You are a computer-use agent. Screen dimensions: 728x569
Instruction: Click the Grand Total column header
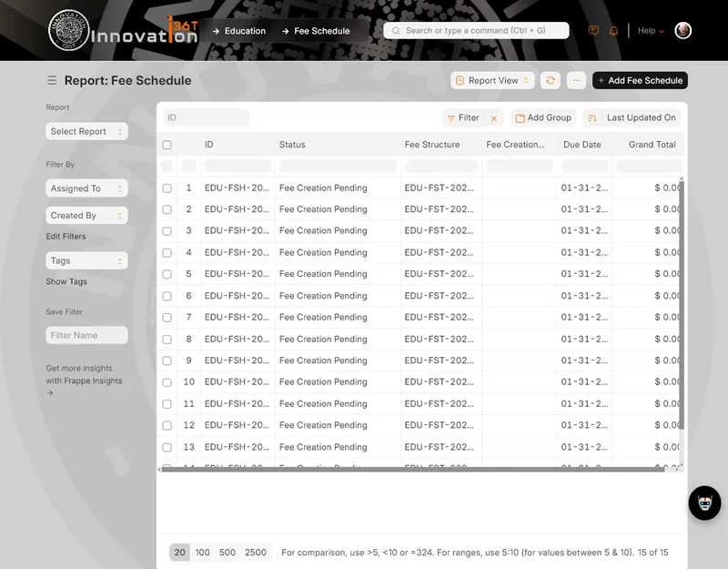[652, 145]
